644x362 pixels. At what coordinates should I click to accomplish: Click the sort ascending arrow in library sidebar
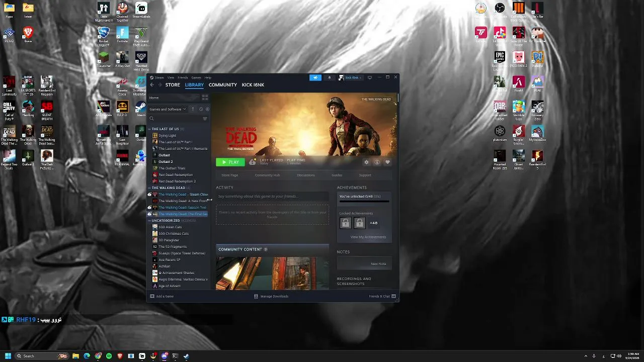pyautogui.click(x=193, y=109)
